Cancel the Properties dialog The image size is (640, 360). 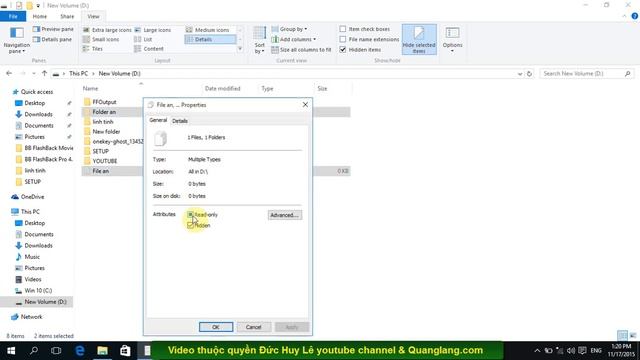tap(253, 327)
